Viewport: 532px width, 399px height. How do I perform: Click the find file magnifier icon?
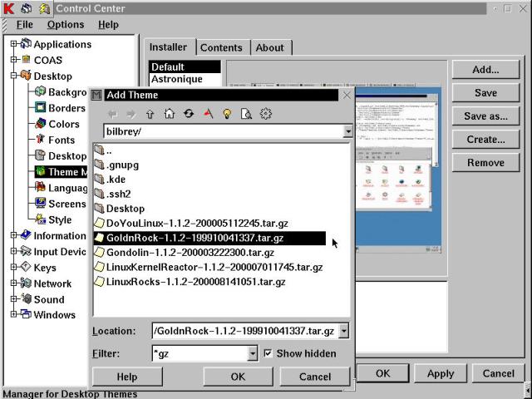(246, 114)
